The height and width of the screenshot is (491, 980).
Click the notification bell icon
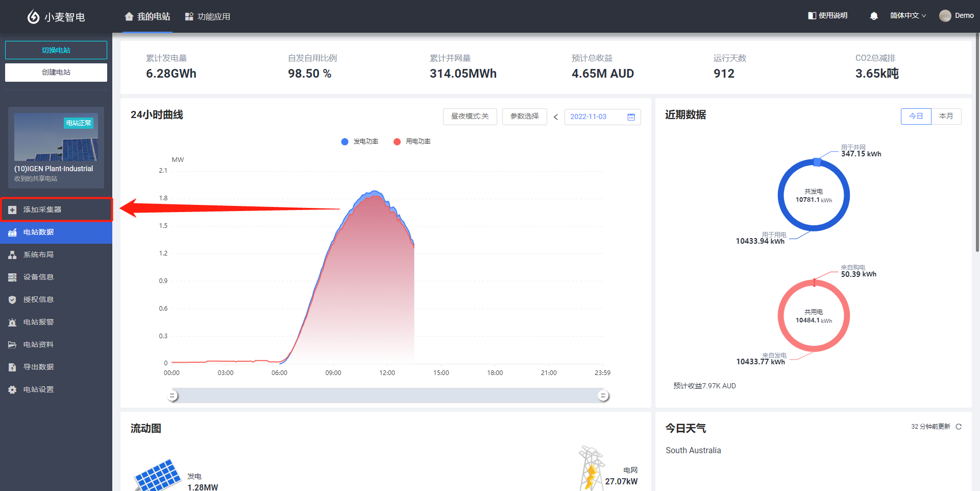coord(873,16)
